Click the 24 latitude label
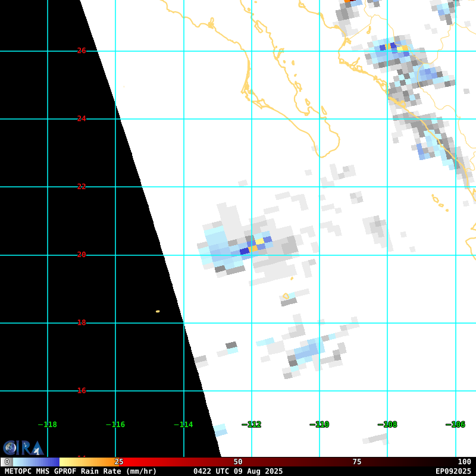Screen dimensions: 476x476 (82, 119)
